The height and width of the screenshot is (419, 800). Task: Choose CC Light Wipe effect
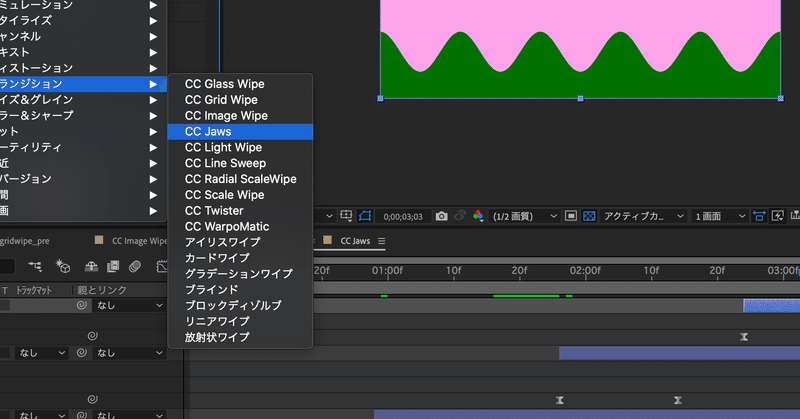pos(240,147)
